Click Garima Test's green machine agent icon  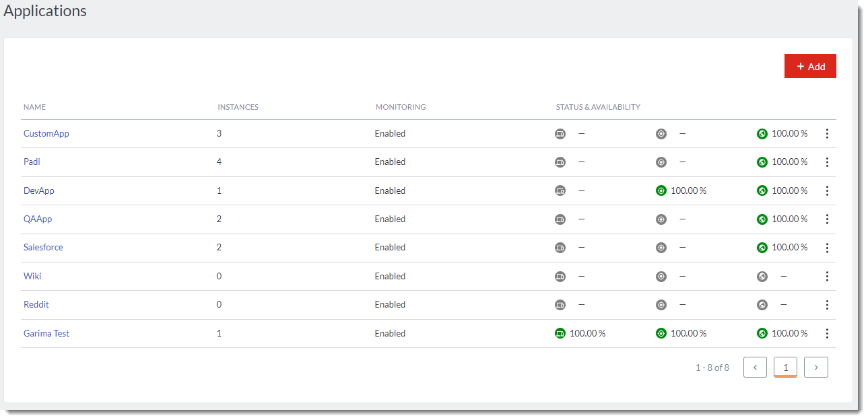coord(560,333)
